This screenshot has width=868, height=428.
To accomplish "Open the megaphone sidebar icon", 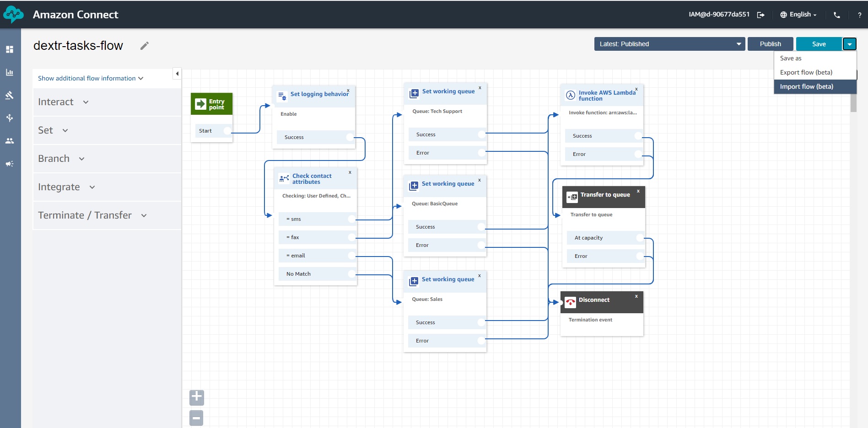I will 9,164.
